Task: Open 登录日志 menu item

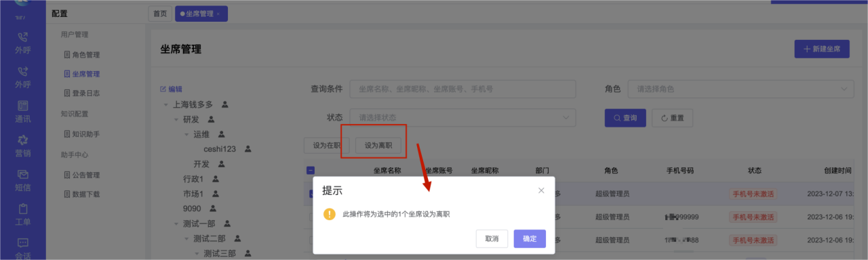Action: coord(86,93)
